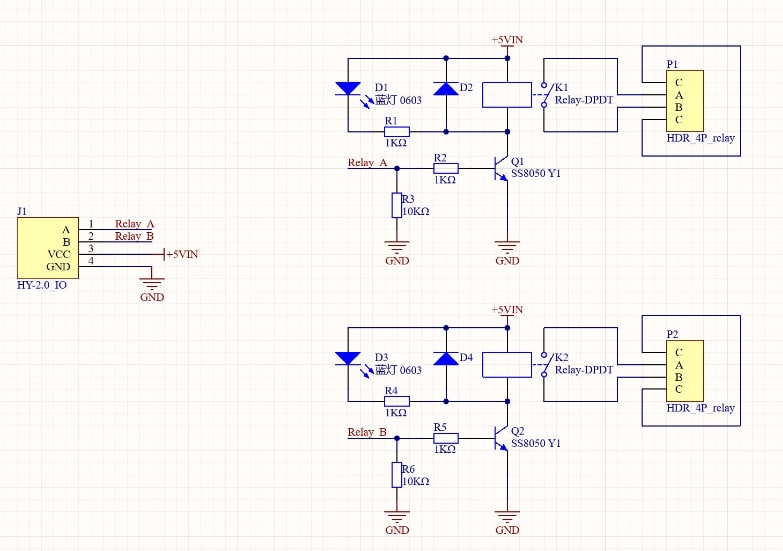Viewport: 783px width, 551px height.
Task: Select the D4 diode symbol
Action: coord(446,358)
